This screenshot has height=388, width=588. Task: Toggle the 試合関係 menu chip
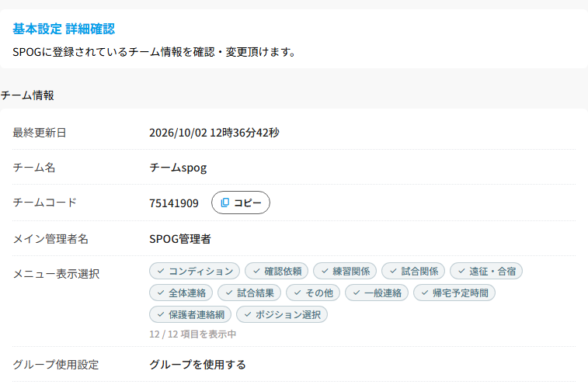tap(413, 271)
